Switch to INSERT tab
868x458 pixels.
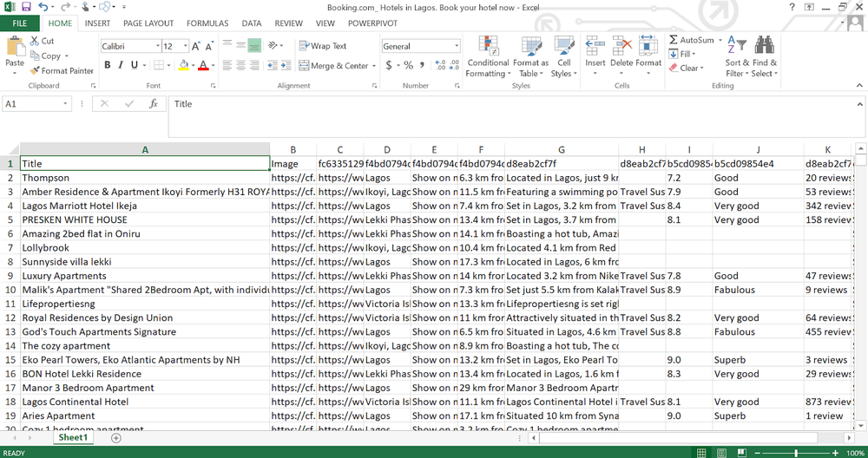tap(97, 23)
